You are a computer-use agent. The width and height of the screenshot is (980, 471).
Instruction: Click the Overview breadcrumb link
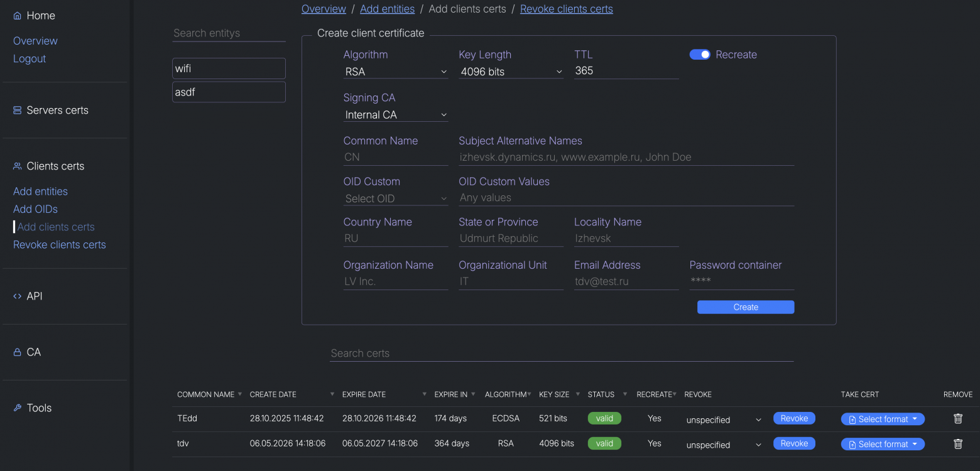[324, 9]
